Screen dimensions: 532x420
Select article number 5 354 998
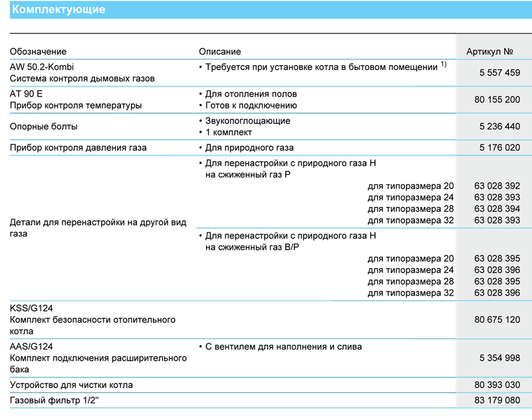click(x=499, y=358)
